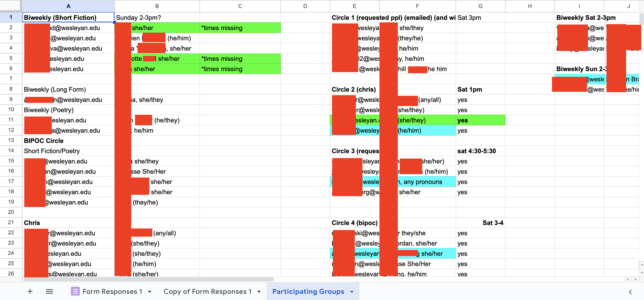Switch to Copy of Form Responses 1

point(207,291)
